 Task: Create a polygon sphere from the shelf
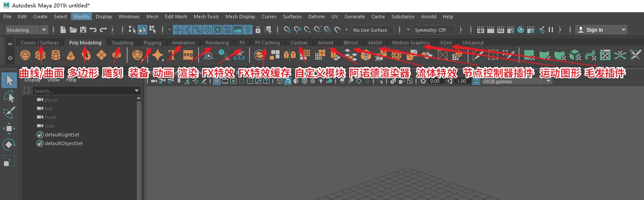pyautogui.click(x=26, y=55)
